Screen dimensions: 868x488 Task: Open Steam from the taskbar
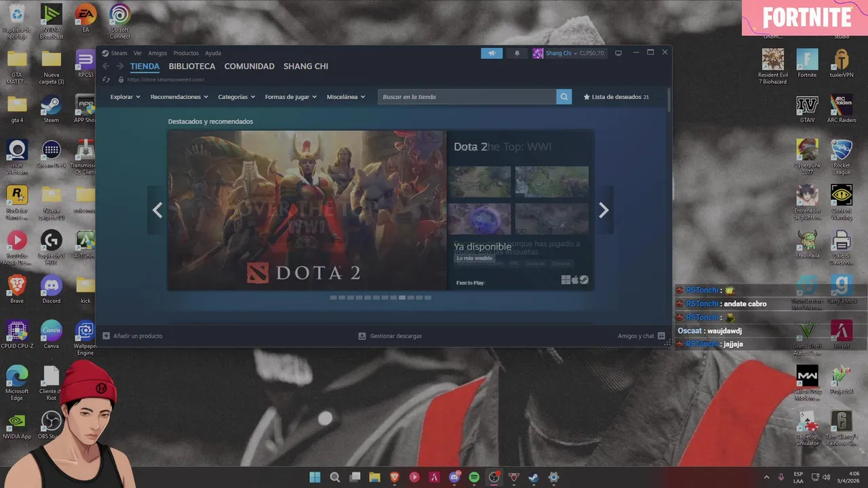coord(534,477)
